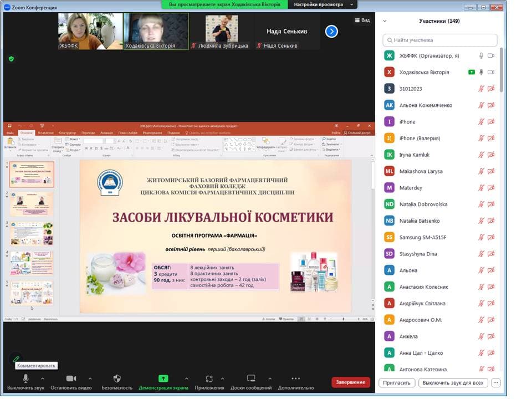This screenshot has height=399, width=532.
Task: Open Настройки просмотра dropdown
Action: [x=323, y=5]
